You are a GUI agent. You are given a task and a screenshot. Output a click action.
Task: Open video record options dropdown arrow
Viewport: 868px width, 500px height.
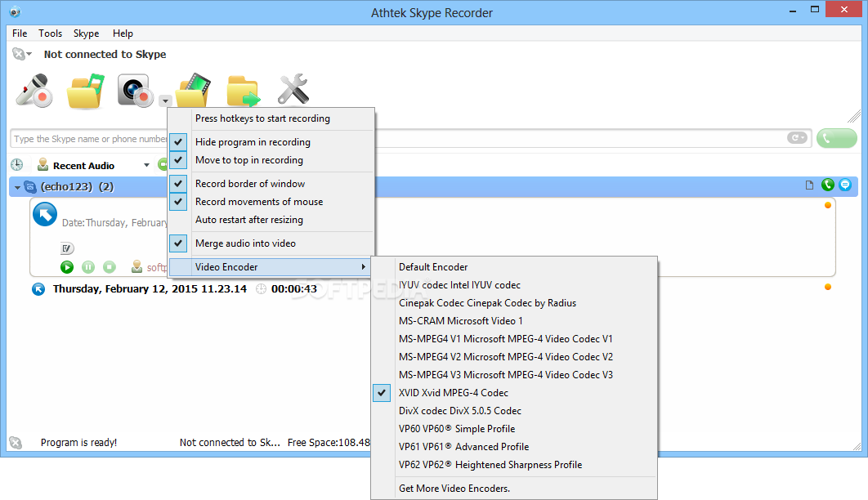(165, 101)
